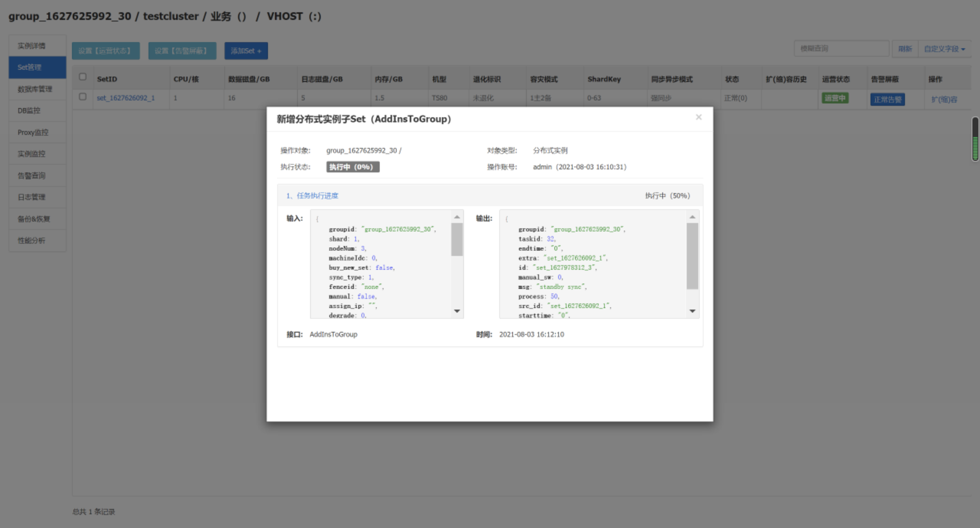Click the 添加Set plus button
Viewport: 980px width, 528px height.
click(x=246, y=51)
